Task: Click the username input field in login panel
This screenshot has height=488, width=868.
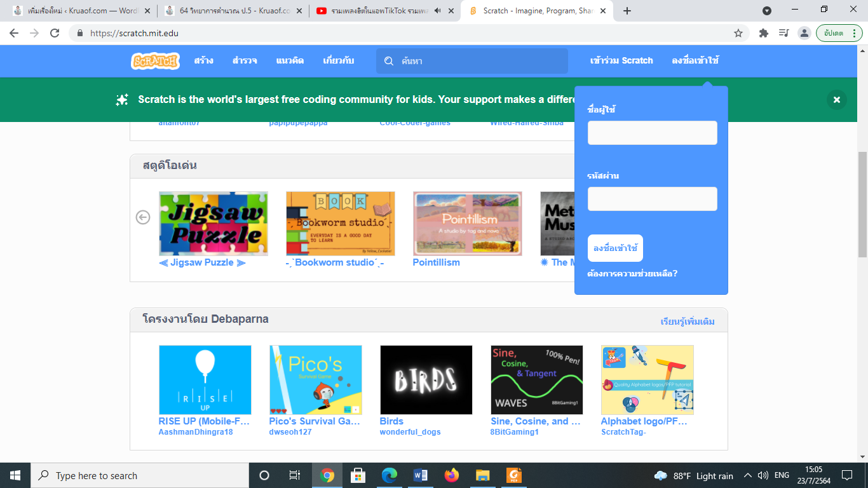Action: click(652, 133)
